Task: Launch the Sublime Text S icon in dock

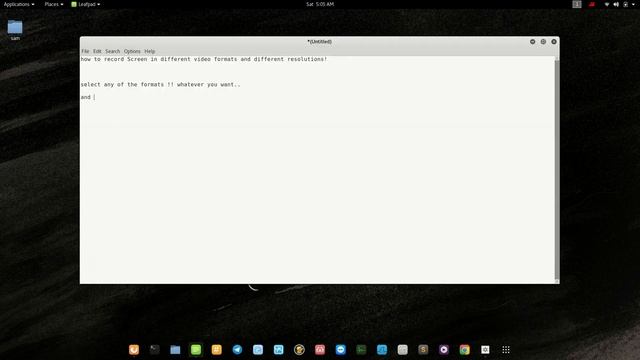Action: coord(423,349)
